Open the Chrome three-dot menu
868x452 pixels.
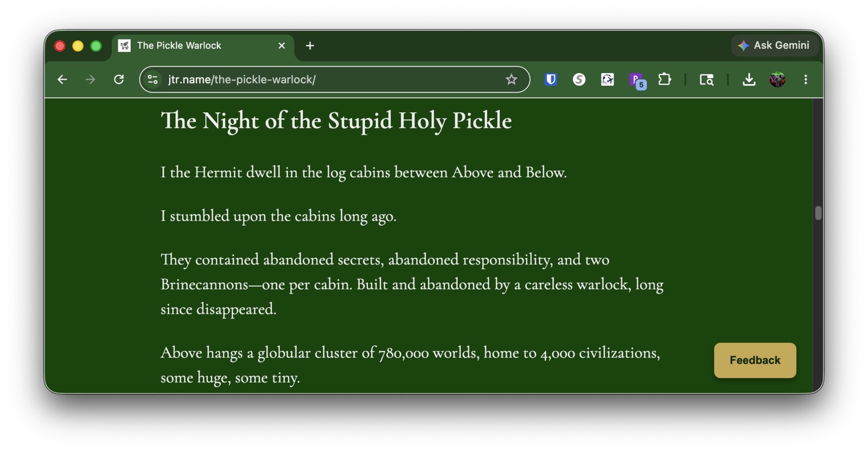pyautogui.click(x=806, y=80)
